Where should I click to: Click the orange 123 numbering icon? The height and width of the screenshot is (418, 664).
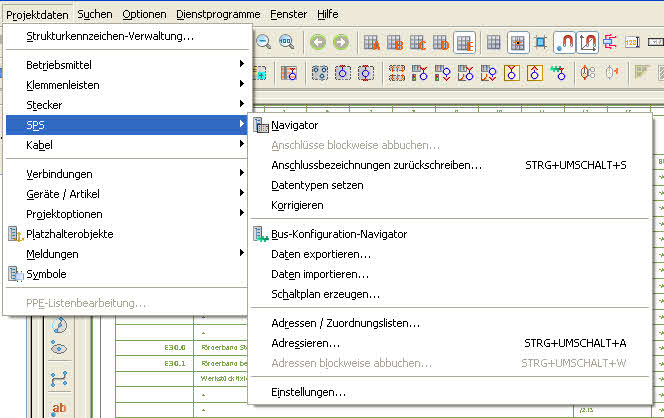click(632, 42)
